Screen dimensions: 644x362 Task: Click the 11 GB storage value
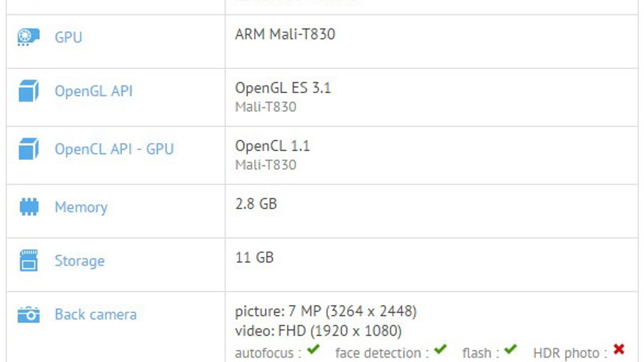(x=254, y=257)
